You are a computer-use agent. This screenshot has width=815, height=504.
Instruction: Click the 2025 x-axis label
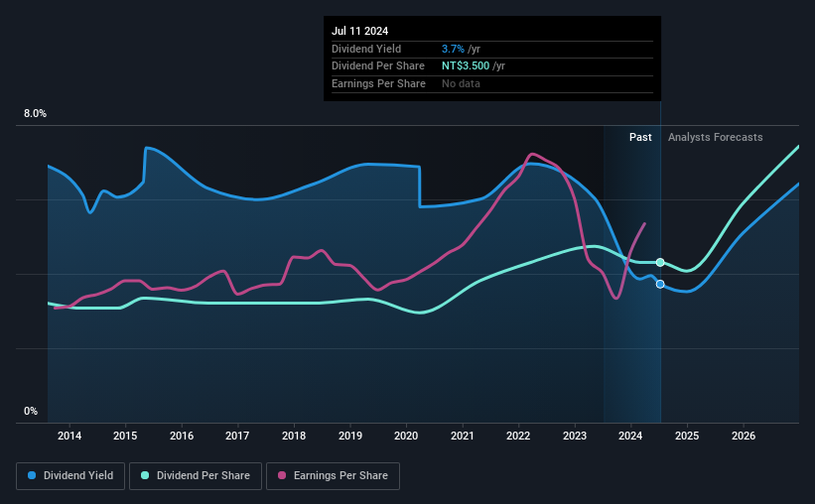(687, 436)
